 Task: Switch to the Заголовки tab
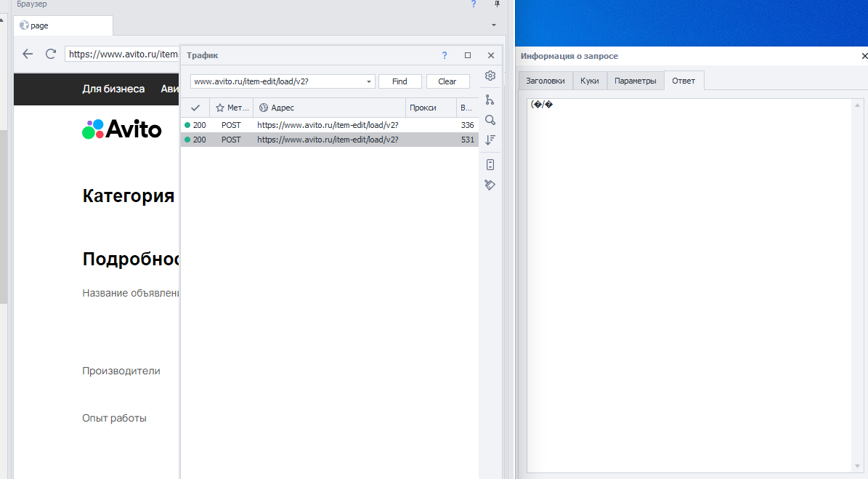tap(545, 81)
